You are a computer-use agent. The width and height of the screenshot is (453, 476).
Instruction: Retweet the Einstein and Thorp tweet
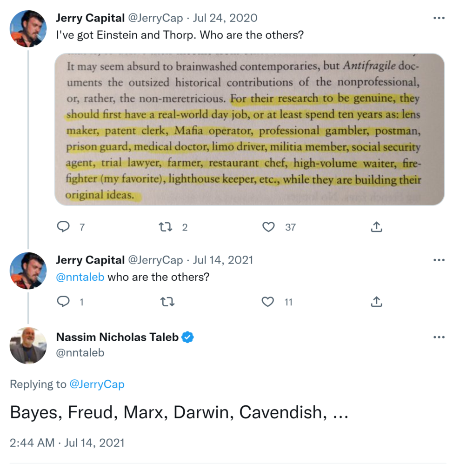165,227
